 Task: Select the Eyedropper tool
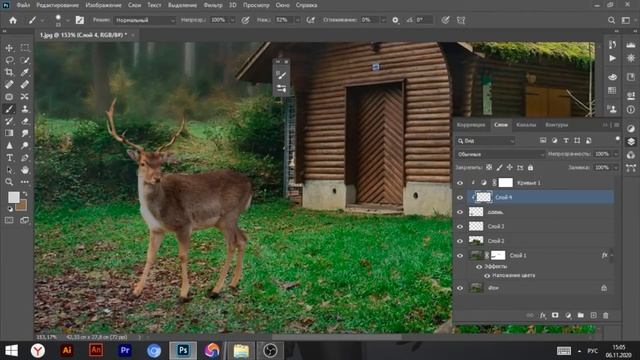(25, 72)
